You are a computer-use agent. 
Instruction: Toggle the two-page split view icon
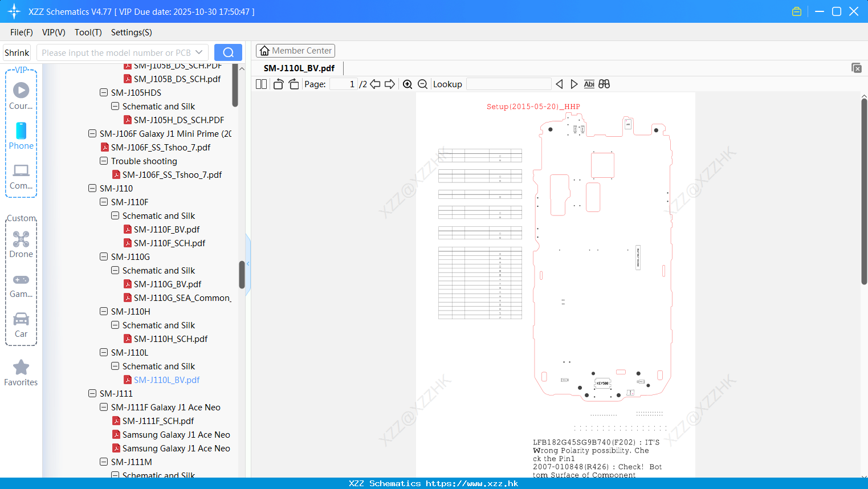click(262, 84)
